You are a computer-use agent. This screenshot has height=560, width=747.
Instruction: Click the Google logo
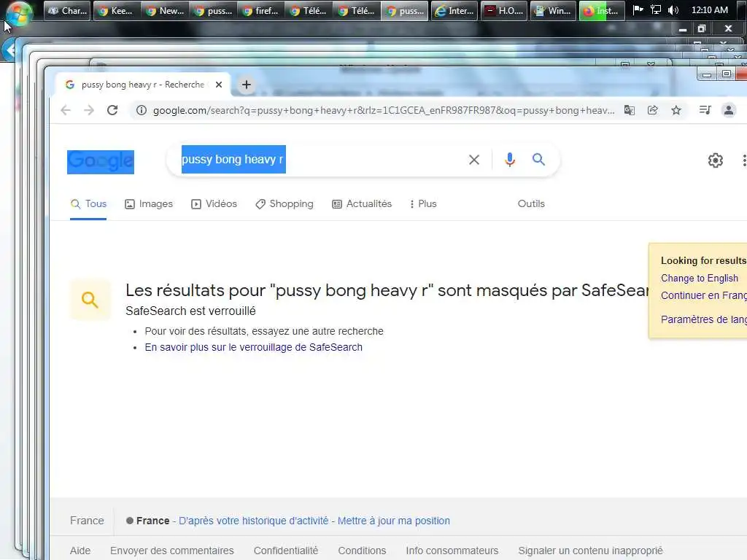(101, 162)
